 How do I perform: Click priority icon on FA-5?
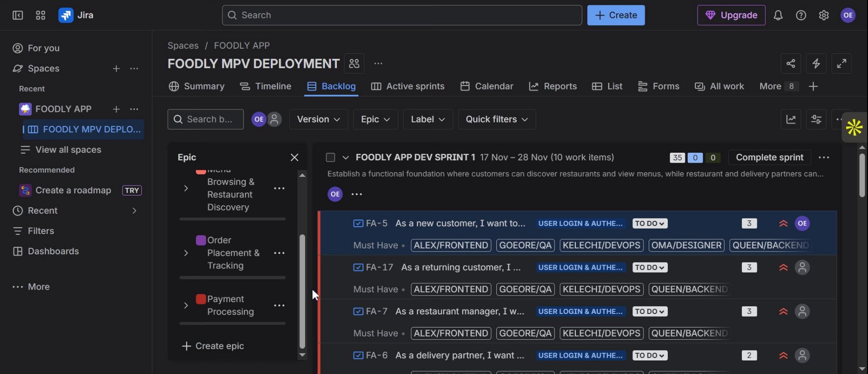point(783,223)
